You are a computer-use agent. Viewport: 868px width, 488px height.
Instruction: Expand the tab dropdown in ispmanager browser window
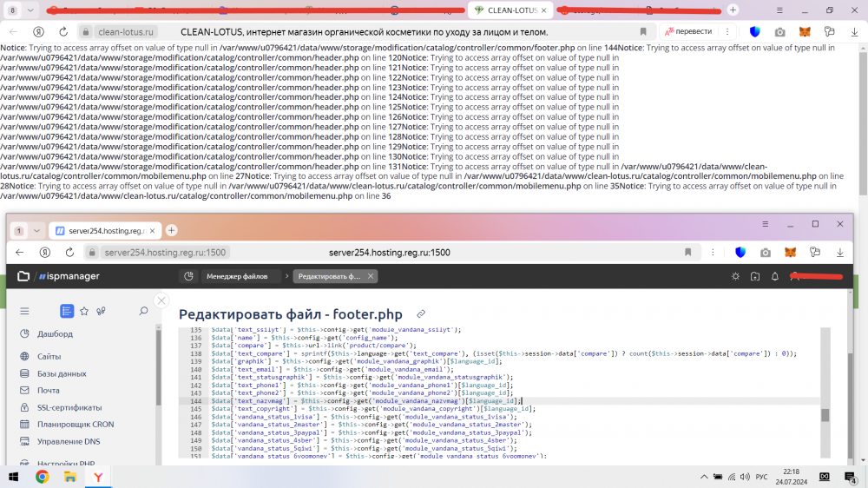(36, 230)
